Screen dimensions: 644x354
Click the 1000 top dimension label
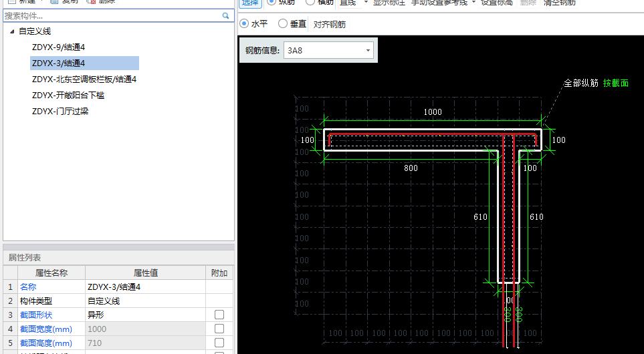433,112
